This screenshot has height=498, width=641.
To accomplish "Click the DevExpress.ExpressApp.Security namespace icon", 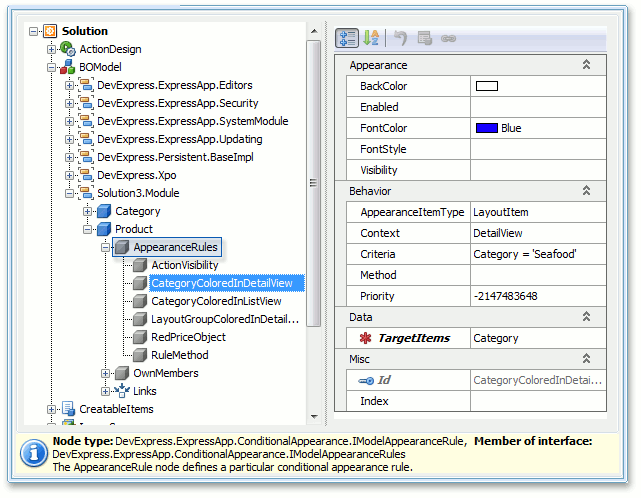I will click(86, 103).
